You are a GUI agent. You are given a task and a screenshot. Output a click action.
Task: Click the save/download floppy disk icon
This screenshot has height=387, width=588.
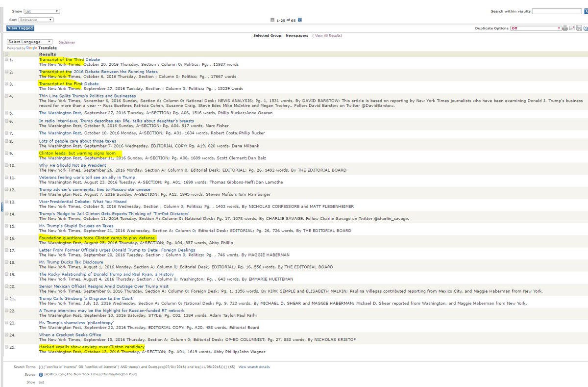click(x=579, y=28)
